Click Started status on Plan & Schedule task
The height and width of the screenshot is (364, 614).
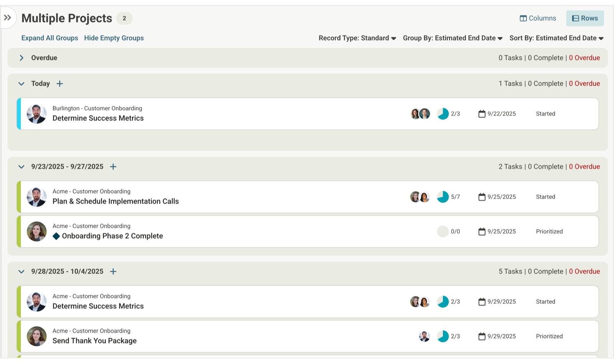tap(545, 197)
